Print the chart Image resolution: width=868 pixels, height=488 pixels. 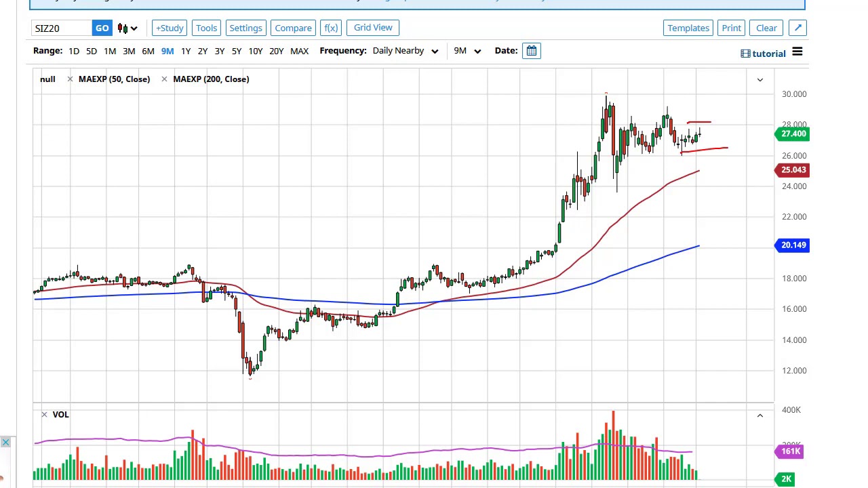click(x=731, y=28)
